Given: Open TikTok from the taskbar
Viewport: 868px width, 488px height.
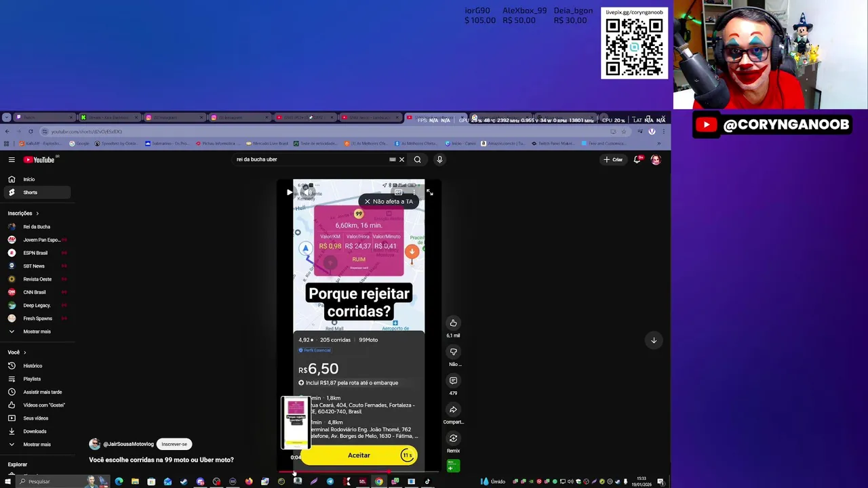Looking at the screenshot, I should pyautogui.click(x=427, y=482).
